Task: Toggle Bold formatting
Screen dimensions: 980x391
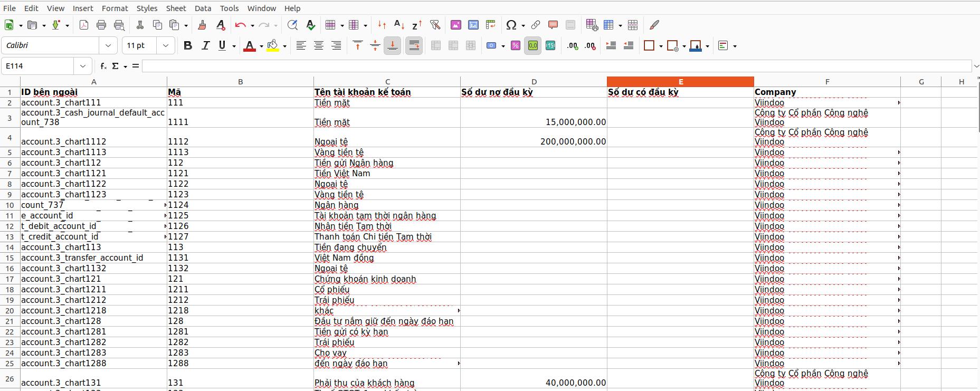Action: click(x=187, y=45)
